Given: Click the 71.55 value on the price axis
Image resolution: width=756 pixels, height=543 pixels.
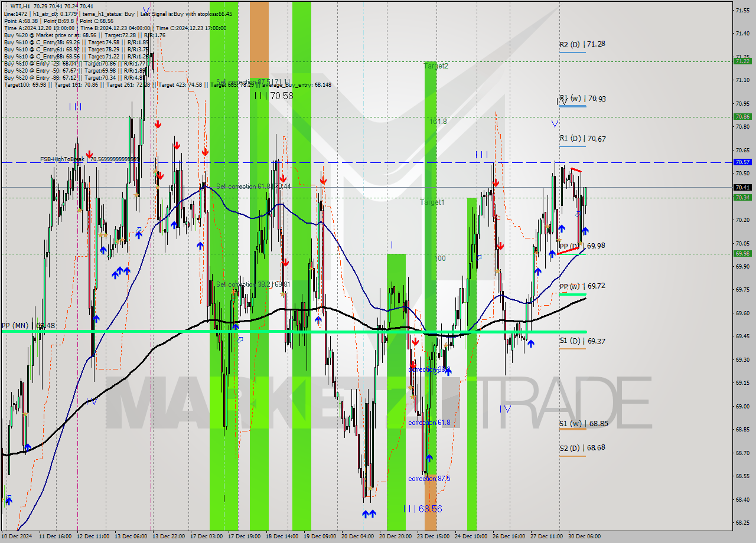Looking at the screenshot, I should [x=742, y=10].
